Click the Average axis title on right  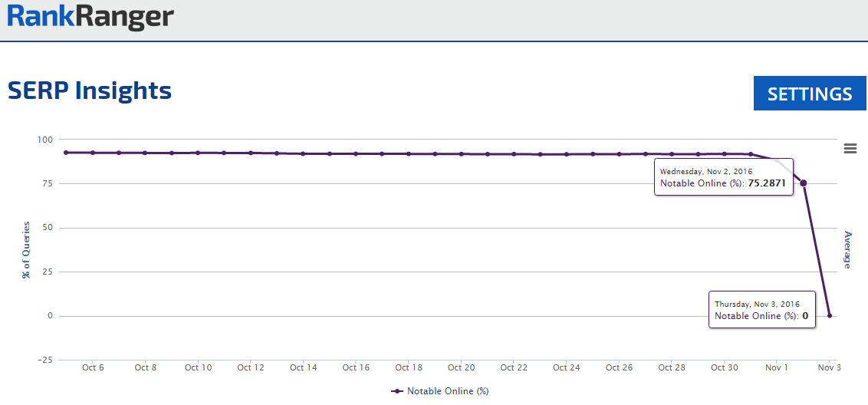(x=847, y=249)
